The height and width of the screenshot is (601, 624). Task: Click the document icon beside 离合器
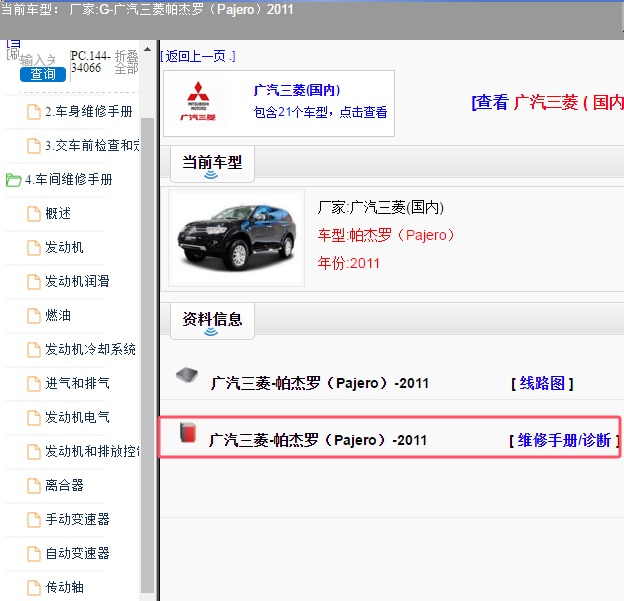click(x=34, y=486)
